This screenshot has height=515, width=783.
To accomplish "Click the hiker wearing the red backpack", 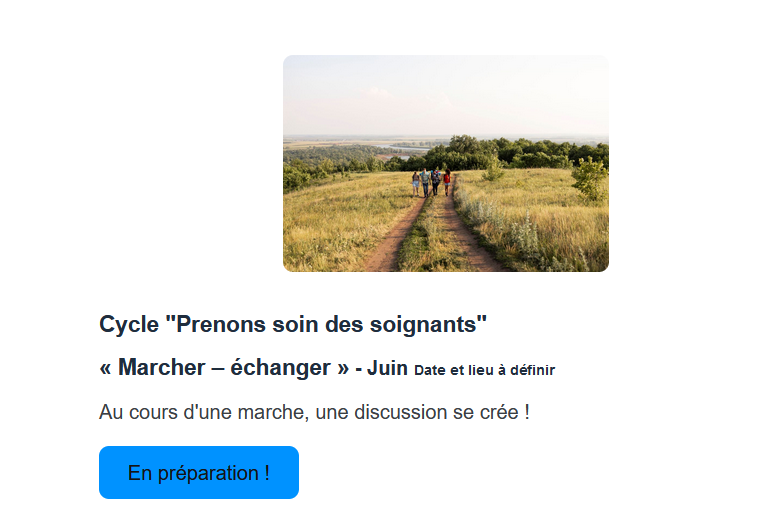I will click(x=447, y=182).
